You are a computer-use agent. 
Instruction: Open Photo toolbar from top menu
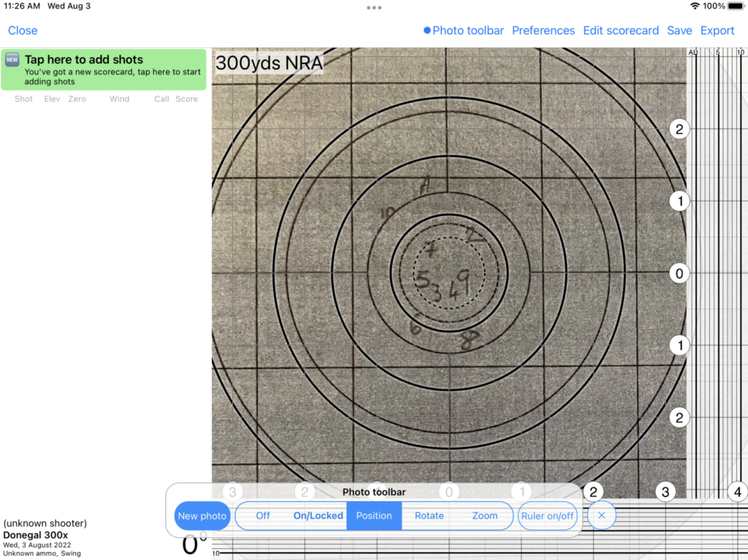[468, 31]
